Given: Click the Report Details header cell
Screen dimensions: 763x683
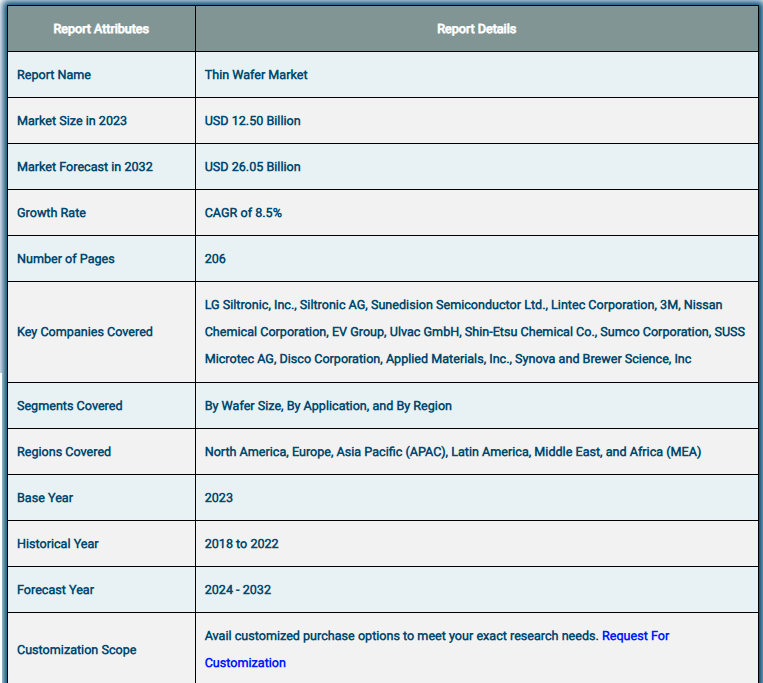Looking at the screenshot, I should pos(476,29).
